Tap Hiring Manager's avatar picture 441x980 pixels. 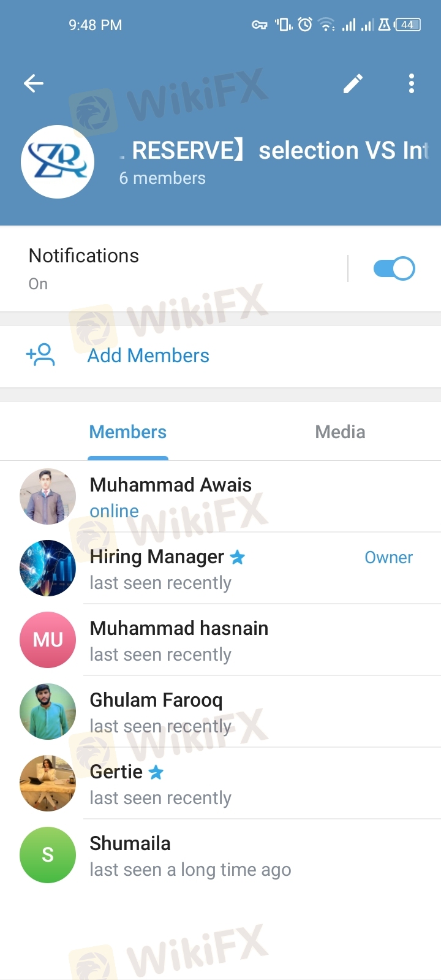point(48,568)
